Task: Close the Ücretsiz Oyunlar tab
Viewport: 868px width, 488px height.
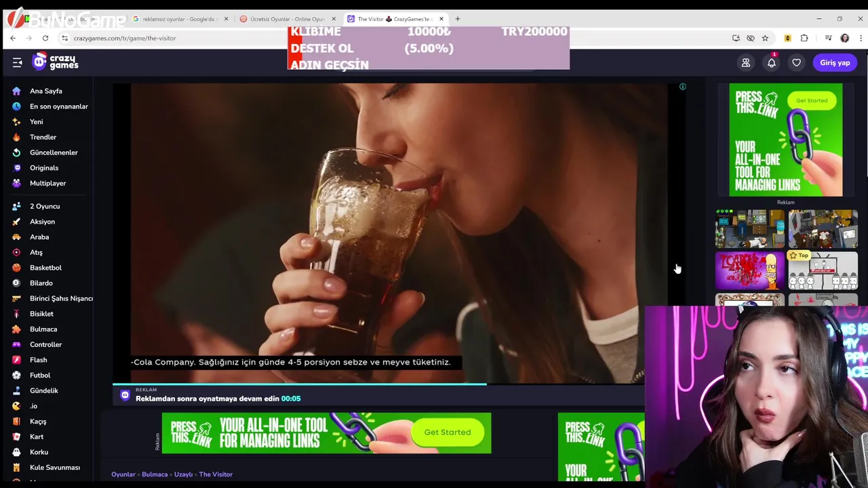Action: click(333, 19)
